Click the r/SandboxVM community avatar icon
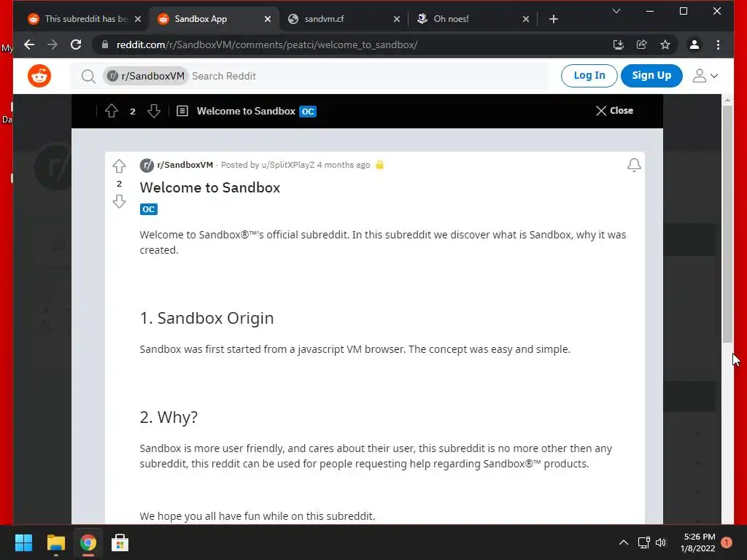This screenshot has height=560, width=747. coord(147,166)
